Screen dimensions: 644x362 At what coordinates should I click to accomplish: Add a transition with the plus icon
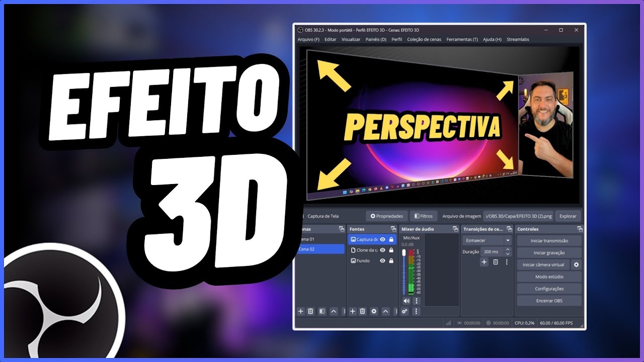tap(484, 262)
